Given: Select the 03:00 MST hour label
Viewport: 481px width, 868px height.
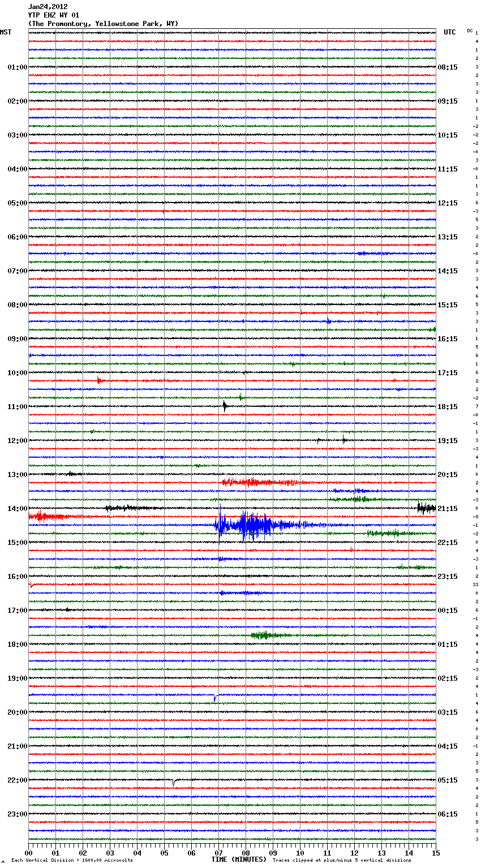Looking at the screenshot, I should (x=18, y=135).
